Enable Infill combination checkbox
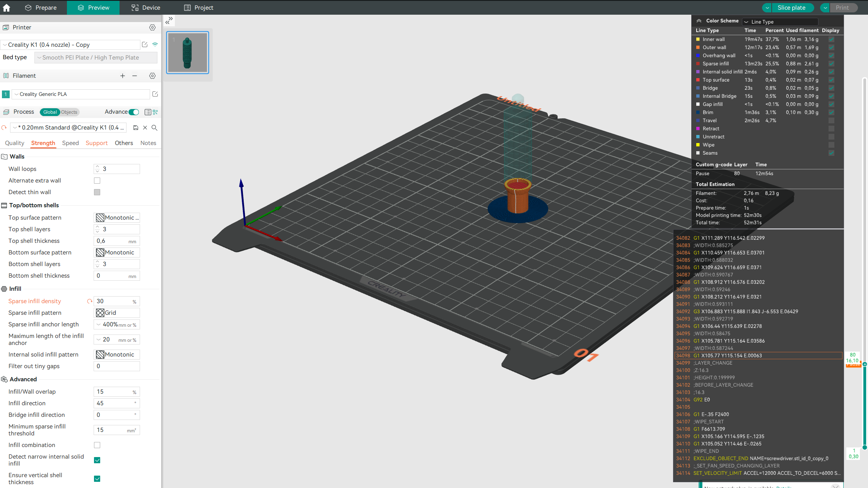Viewport: 868px width, 488px height. click(x=97, y=445)
